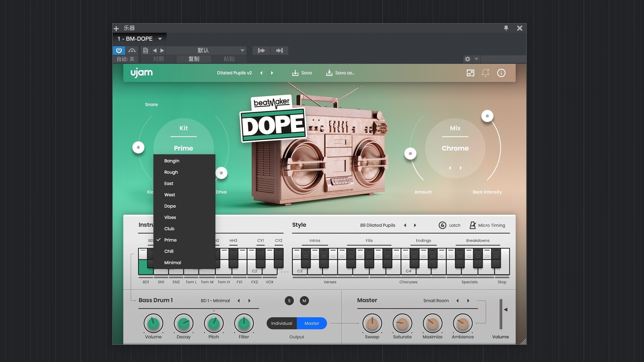Click the Beat Intensity slider handle
Screen dimensions: 644x362
point(487,116)
